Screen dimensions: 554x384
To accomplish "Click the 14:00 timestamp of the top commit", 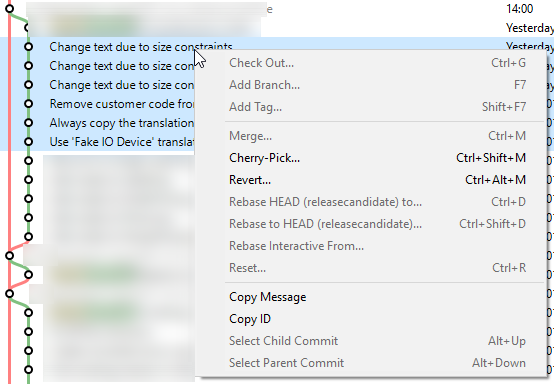I will tap(519, 8).
